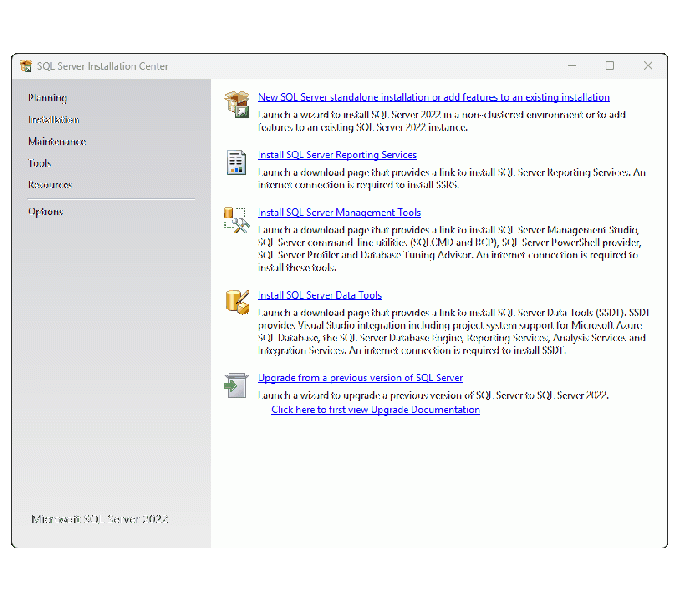683x599 pixels.
Task: Open the Options section
Action: click(46, 212)
